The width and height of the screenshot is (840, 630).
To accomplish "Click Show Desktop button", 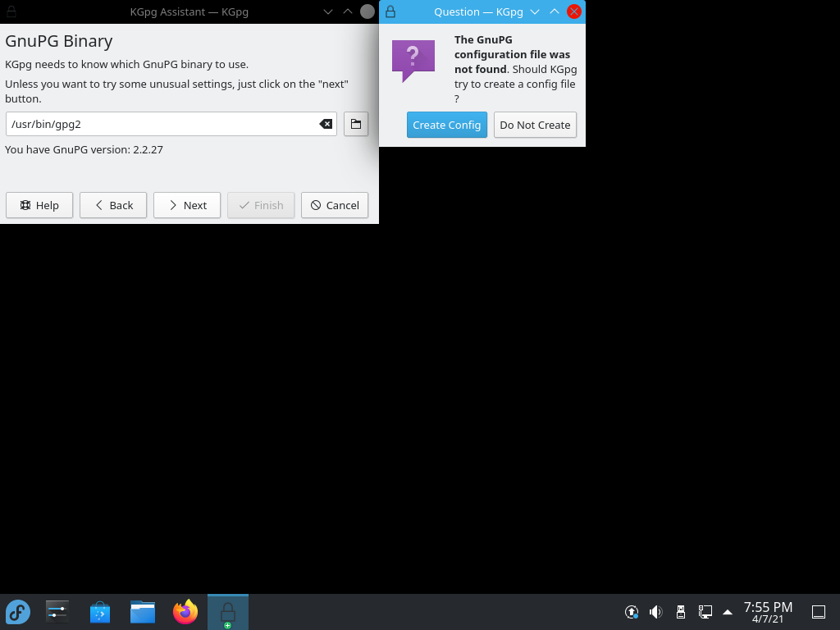I will (819, 612).
